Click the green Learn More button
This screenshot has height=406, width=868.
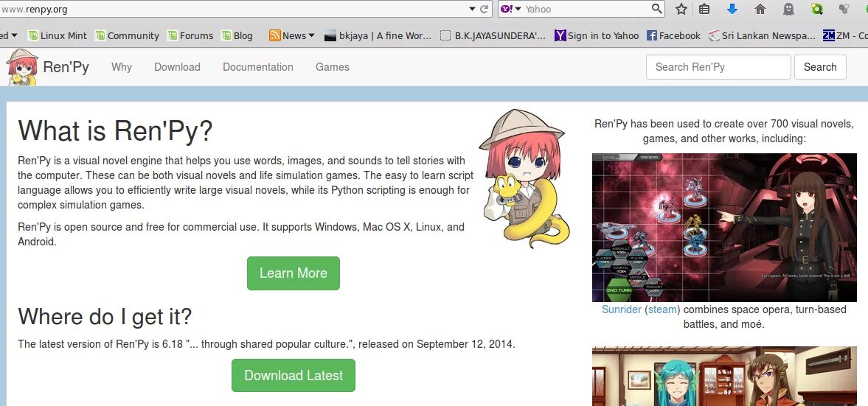pyautogui.click(x=294, y=273)
